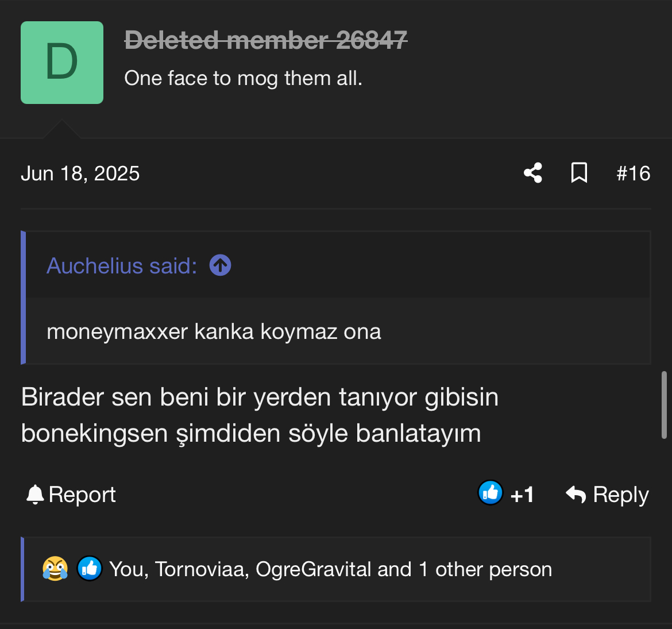Click the green 'D' avatar
This screenshot has width=672, height=629.
coord(62,63)
